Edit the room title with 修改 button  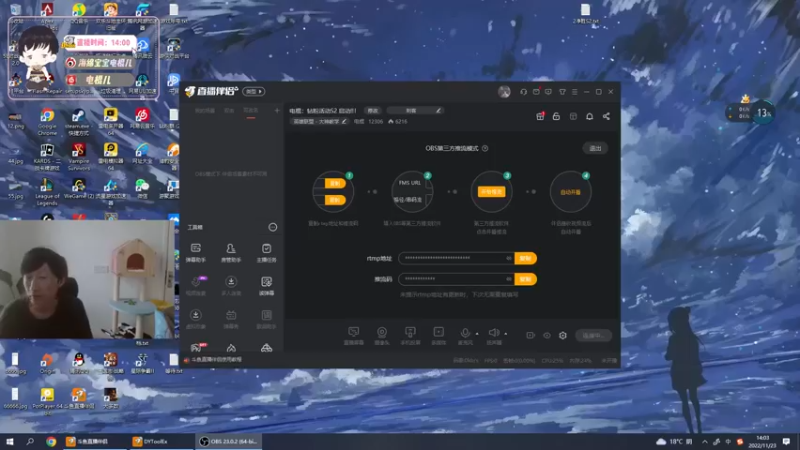pos(373,111)
